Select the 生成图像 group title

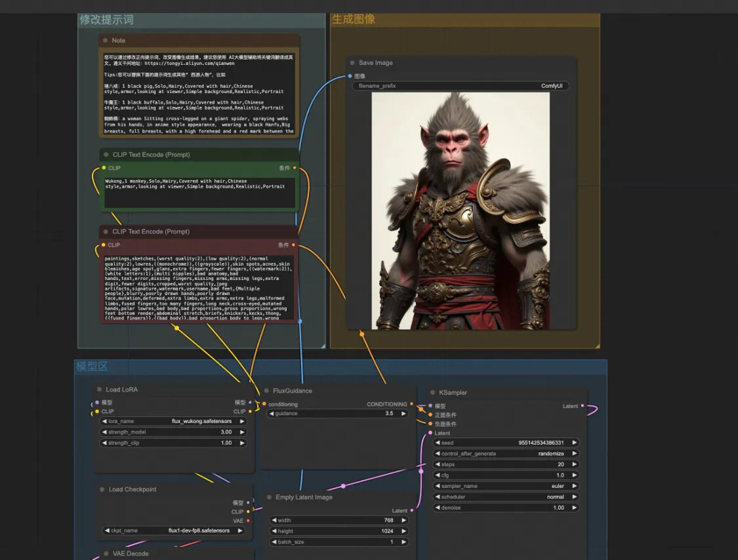click(354, 19)
